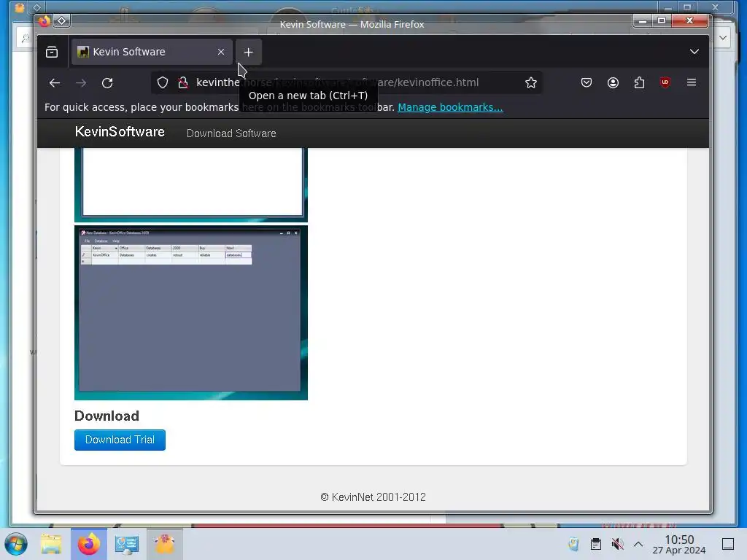Screen dimensions: 747x560
Task: Select the Kevin Software tab
Action: pyautogui.click(x=152, y=52)
